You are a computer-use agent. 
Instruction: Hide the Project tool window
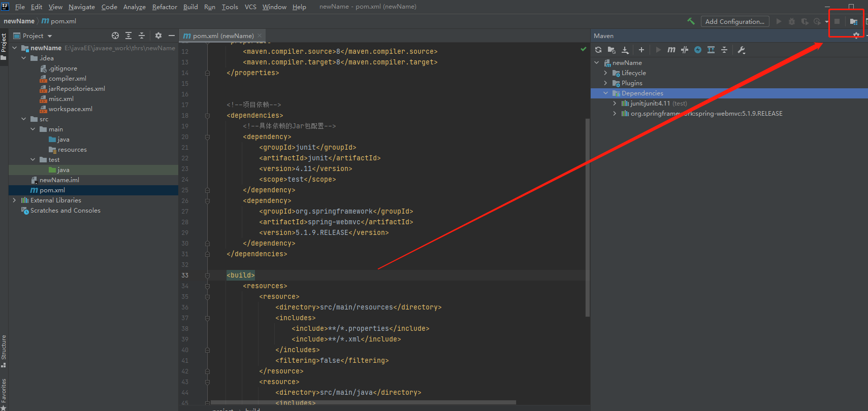pos(172,36)
